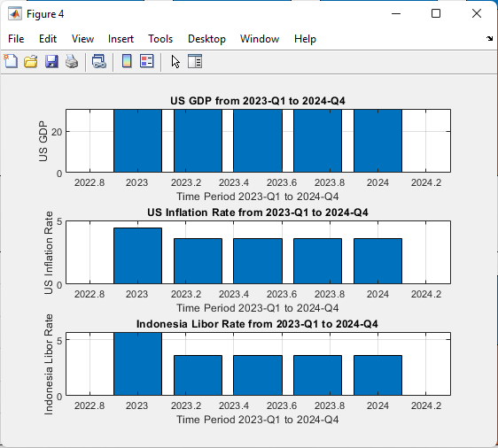Expand the dock arrow at menu bar's right end
498x448 pixels.
point(489,38)
